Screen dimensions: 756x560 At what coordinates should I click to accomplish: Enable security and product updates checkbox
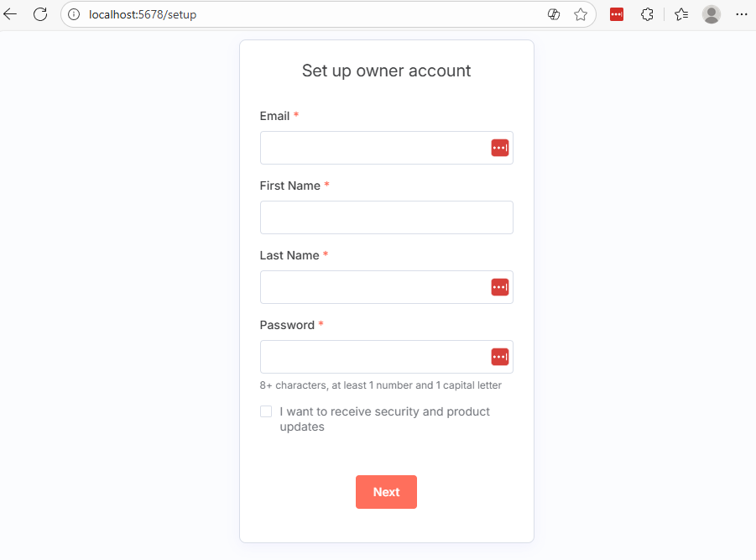click(266, 411)
